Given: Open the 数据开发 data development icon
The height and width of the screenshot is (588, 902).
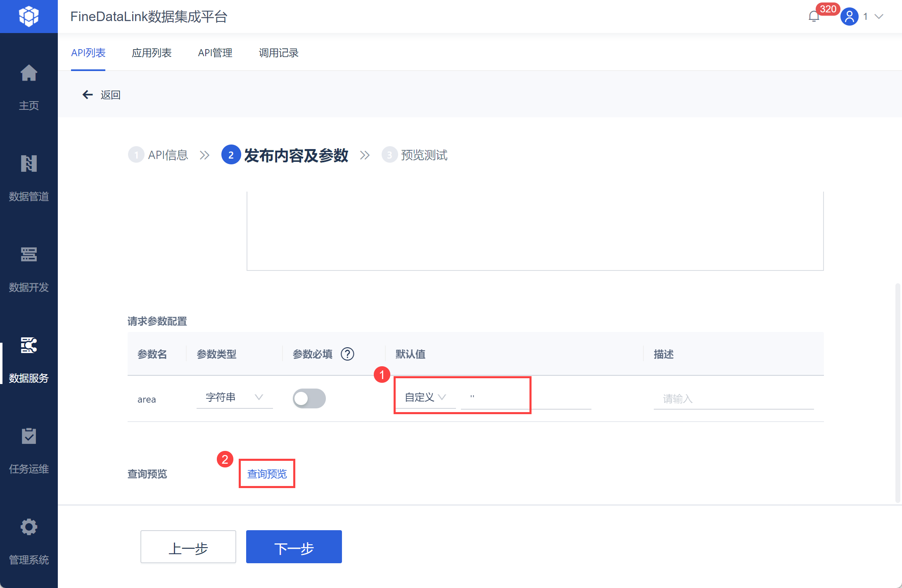Looking at the screenshot, I should [28, 255].
